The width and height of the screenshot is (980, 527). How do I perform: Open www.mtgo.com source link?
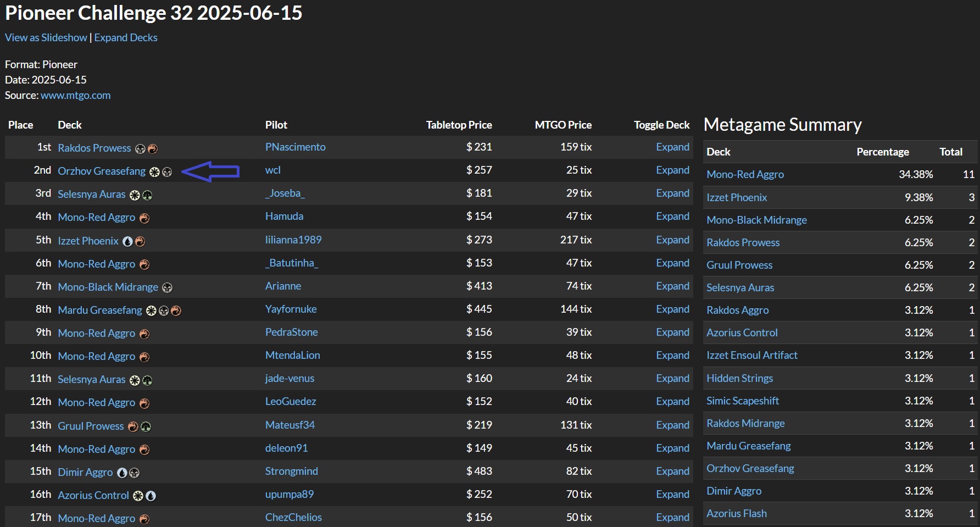[x=76, y=95]
